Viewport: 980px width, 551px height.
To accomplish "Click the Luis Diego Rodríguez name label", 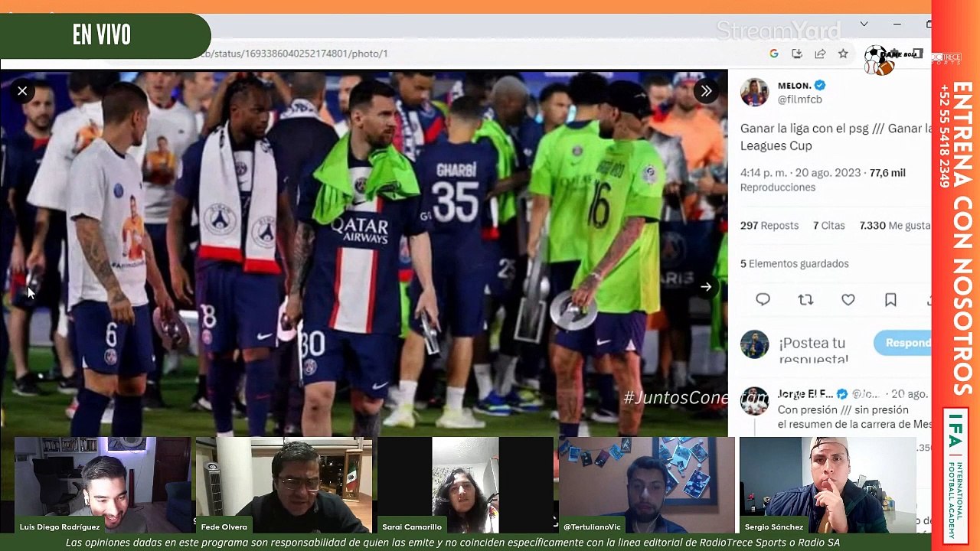I will 60,527.
